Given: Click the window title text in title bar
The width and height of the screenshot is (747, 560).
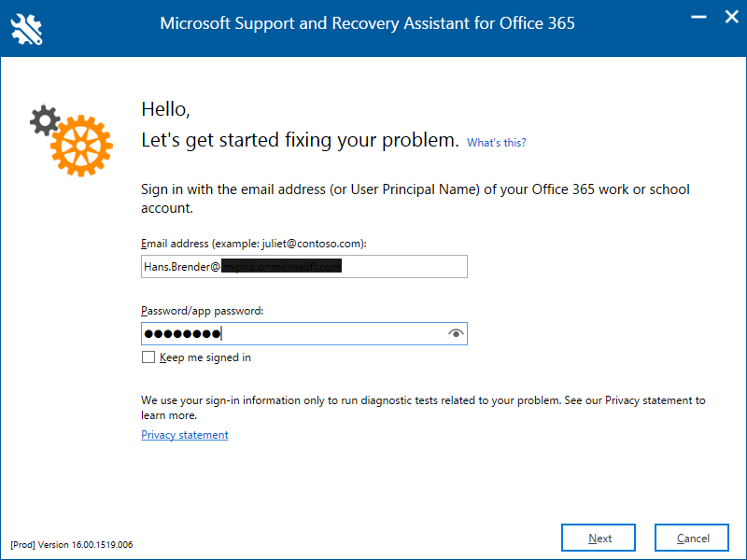Looking at the screenshot, I should (368, 23).
